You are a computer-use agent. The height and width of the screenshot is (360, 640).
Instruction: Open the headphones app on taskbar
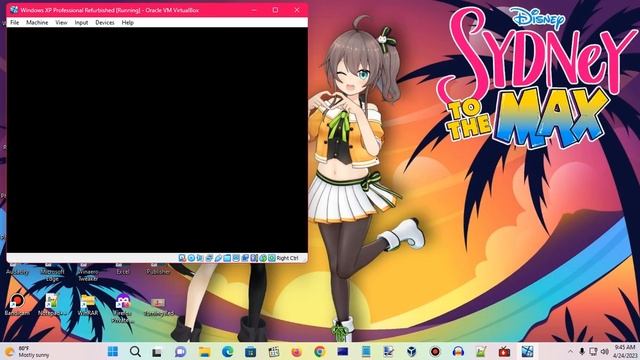(458, 351)
